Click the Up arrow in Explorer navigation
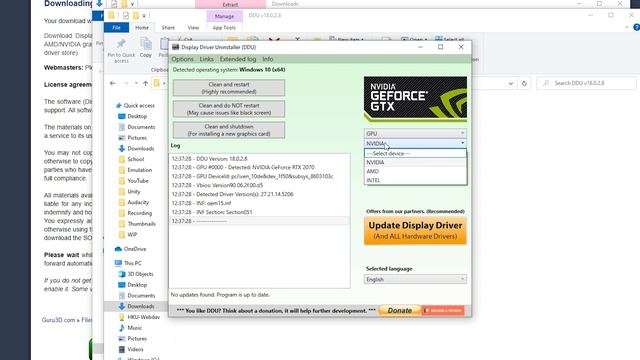 pos(145,83)
